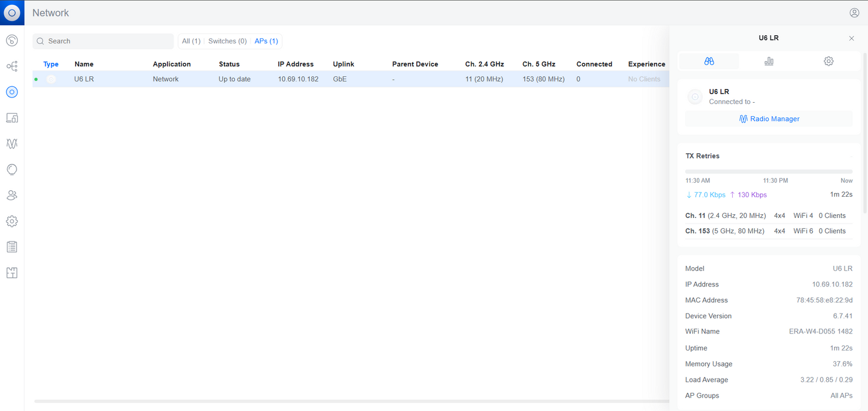Click the U6 LR device thumbnail in the side panel

click(x=695, y=97)
